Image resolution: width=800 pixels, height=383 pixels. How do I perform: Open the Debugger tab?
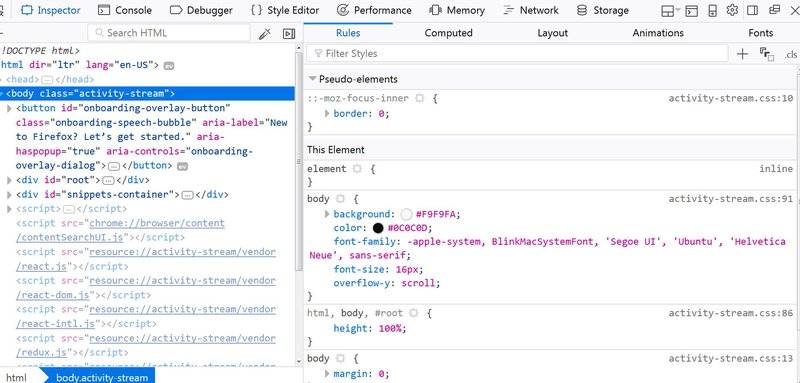click(201, 11)
